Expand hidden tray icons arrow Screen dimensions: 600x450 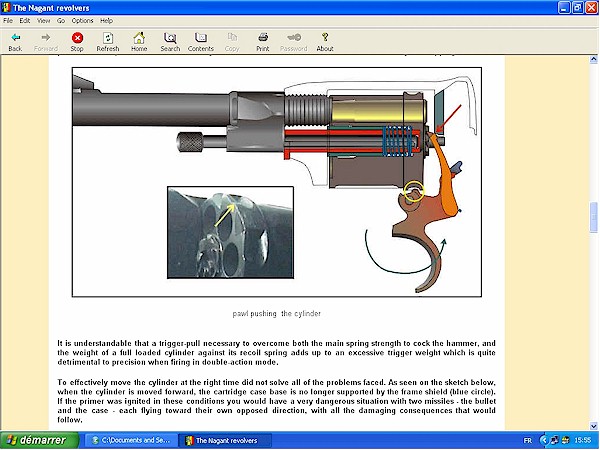click(x=543, y=440)
